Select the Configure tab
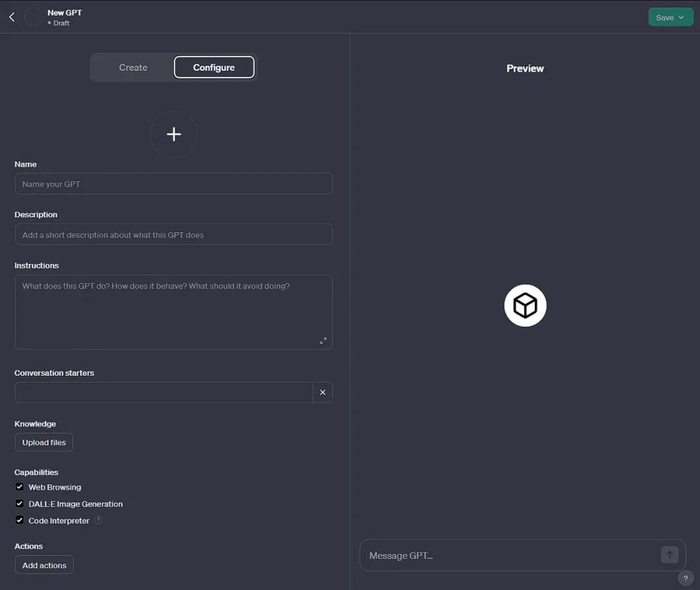The height and width of the screenshot is (590, 700). [214, 67]
